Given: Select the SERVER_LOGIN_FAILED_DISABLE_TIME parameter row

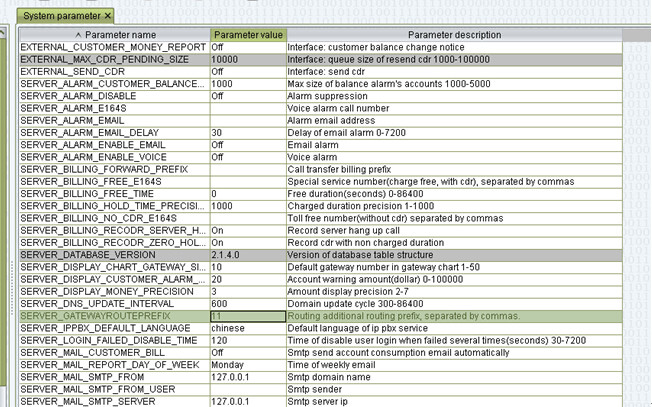Looking at the screenshot, I should coord(114,340).
